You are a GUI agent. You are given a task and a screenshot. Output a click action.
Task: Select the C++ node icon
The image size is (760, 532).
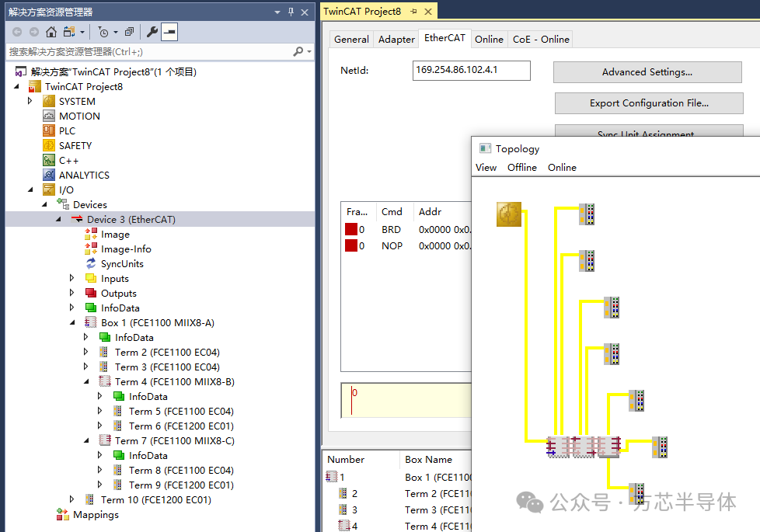click(x=49, y=160)
